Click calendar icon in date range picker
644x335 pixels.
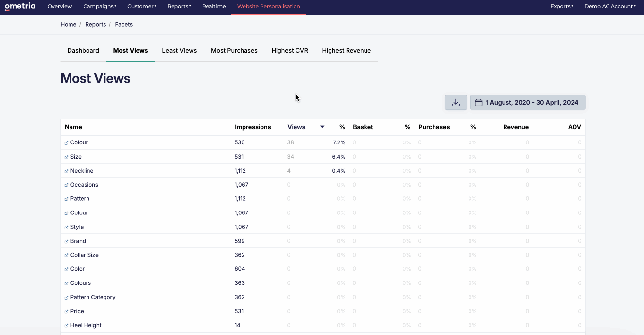[478, 103]
